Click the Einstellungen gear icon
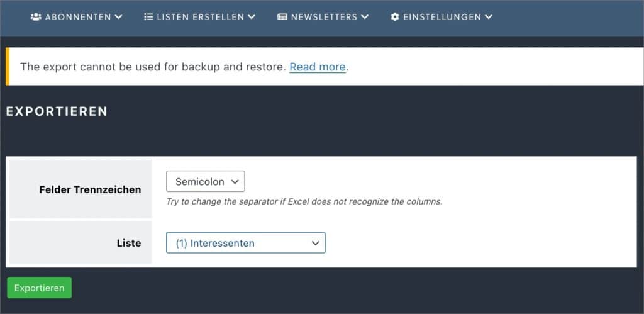 pos(395,17)
